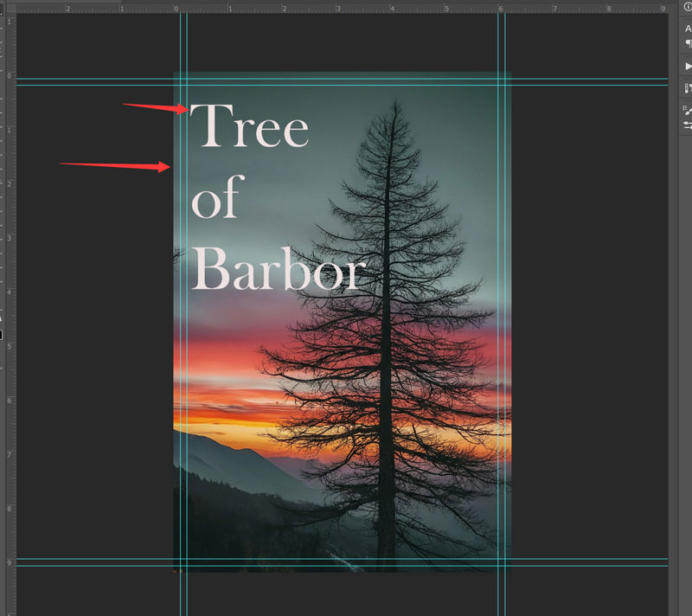Click the mountain ridge below the sunset
The image size is (692, 616).
pyautogui.click(x=229, y=450)
